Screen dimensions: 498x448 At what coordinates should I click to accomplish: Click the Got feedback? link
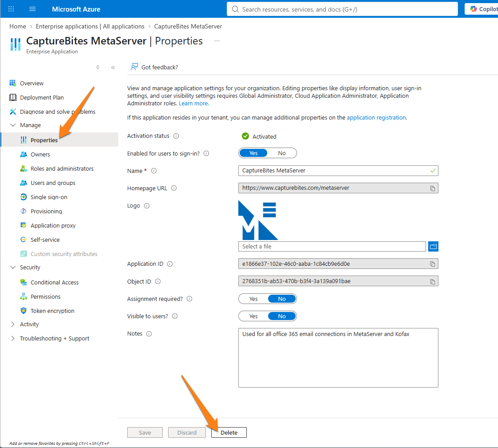(160, 67)
